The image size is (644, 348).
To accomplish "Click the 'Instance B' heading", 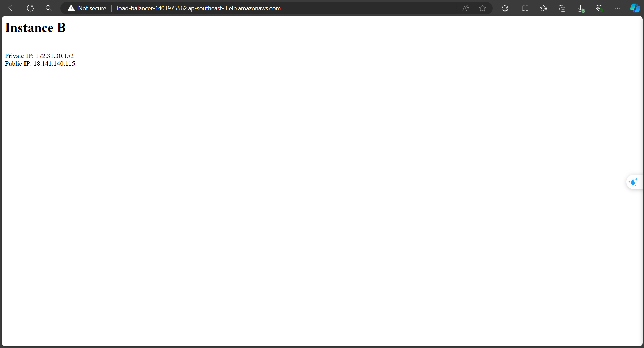I will click(x=35, y=28).
